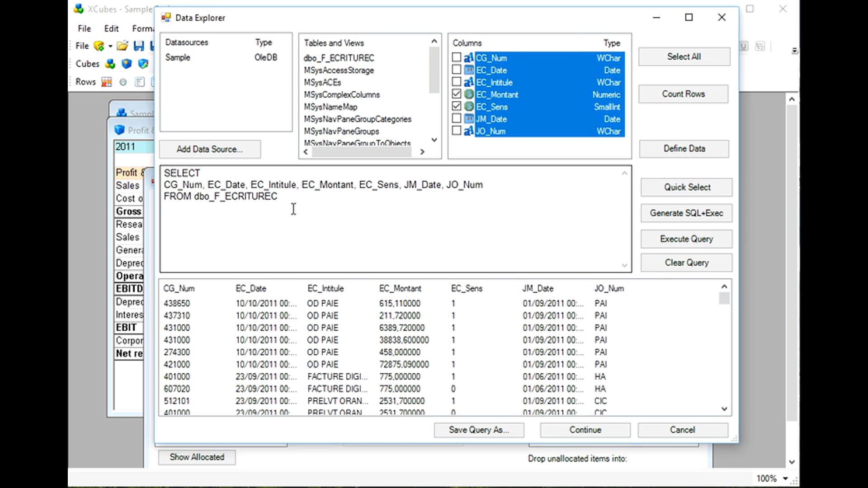Check the CG_Num column checkbox
Viewport: 868px width, 488px height.
[x=456, y=58]
